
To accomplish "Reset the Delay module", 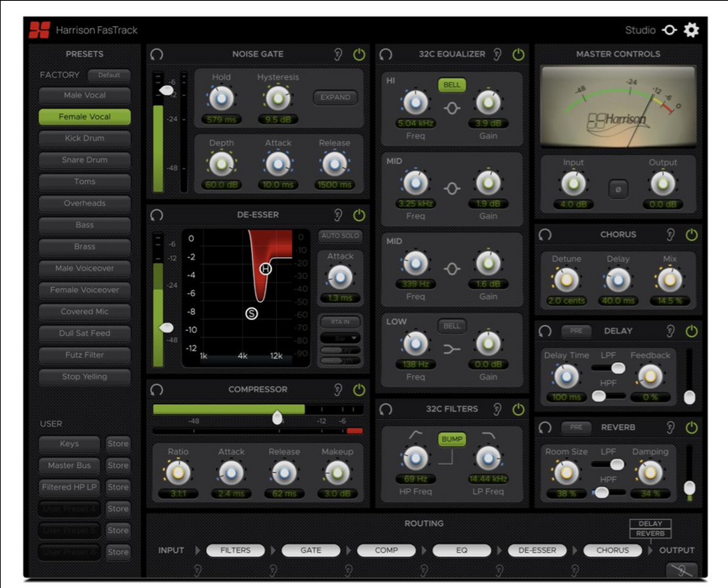I will point(545,331).
